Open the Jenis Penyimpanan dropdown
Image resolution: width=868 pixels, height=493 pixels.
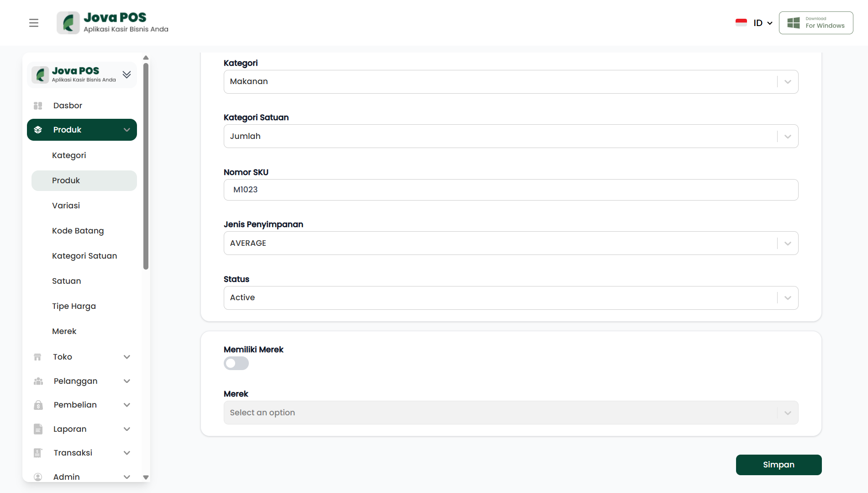pos(510,243)
